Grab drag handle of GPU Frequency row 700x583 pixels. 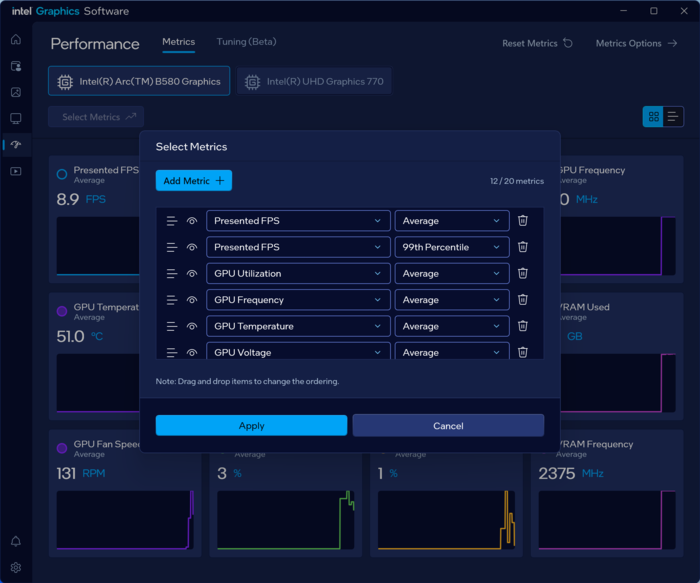pyautogui.click(x=172, y=300)
